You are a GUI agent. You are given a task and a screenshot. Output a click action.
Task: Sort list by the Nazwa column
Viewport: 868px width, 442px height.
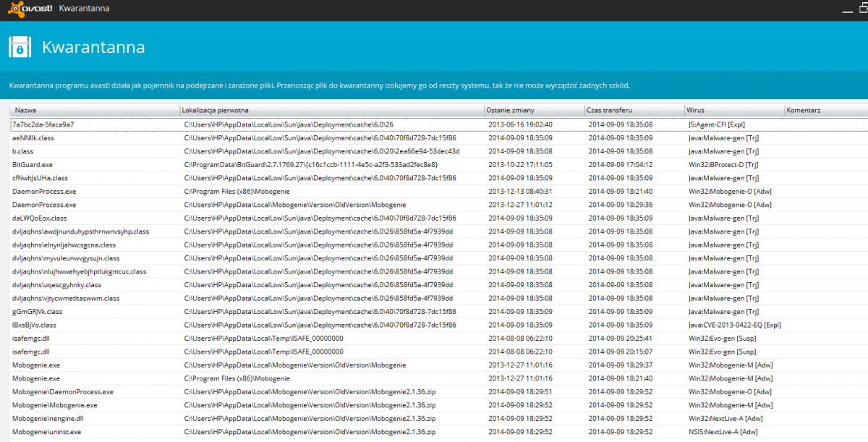tap(95, 110)
